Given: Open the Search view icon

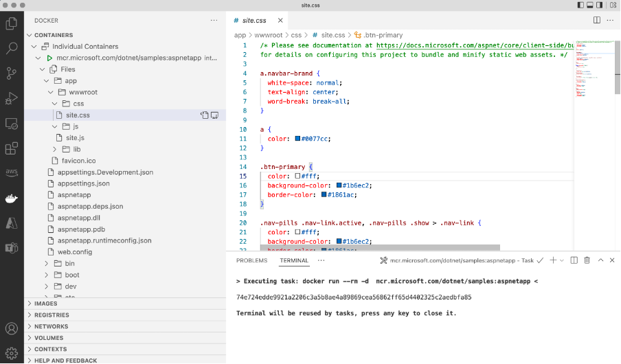Looking at the screenshot, I should tap(12, 49).
